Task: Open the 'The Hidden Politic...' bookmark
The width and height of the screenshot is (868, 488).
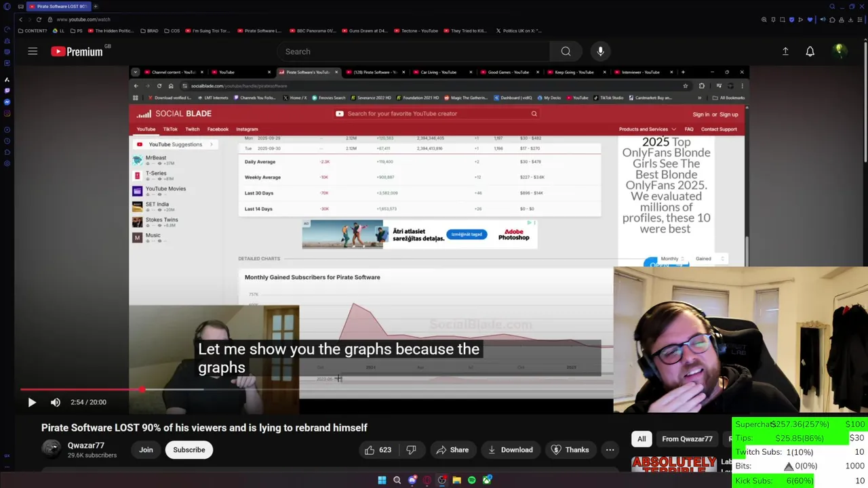Action: pyautogui.click(x=111, y=30)
